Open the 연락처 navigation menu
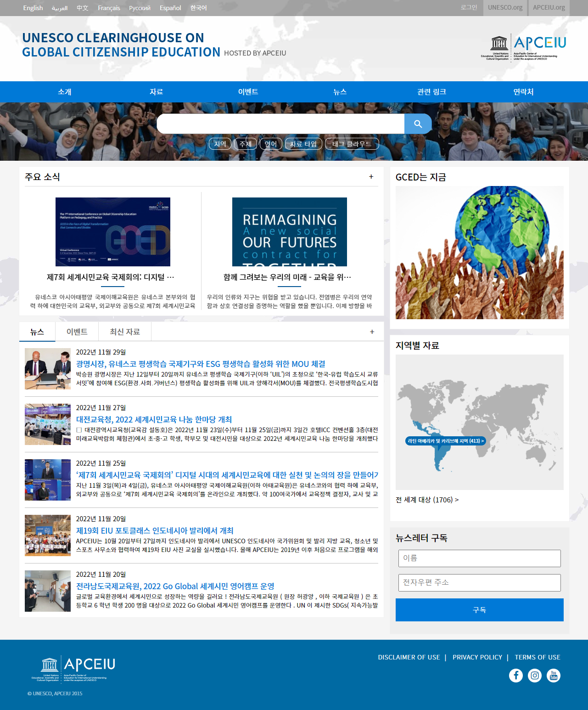 (x=524, y=92)
